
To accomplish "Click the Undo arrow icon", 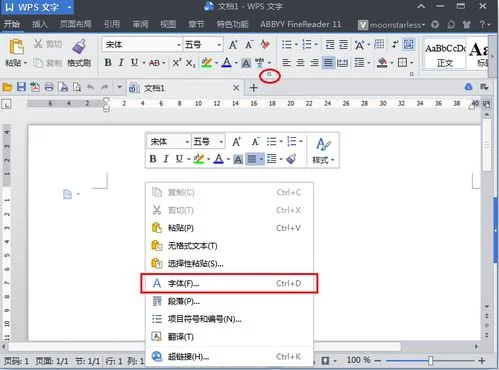I will [x=90, y=87].
